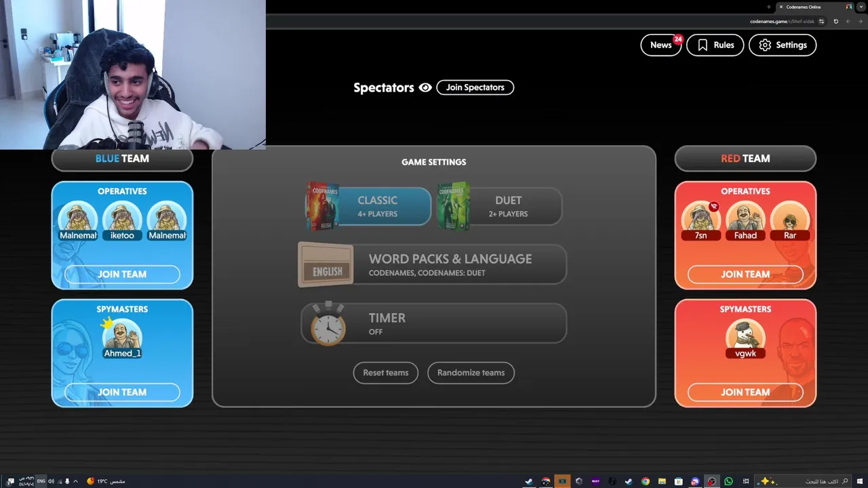Click the stopwatch timer icon

(x=328, y=324)
